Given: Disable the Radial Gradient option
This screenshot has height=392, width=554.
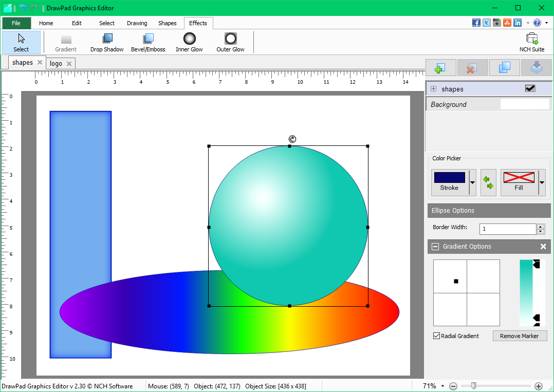Looking at the screenshot, I should (436, 335).
